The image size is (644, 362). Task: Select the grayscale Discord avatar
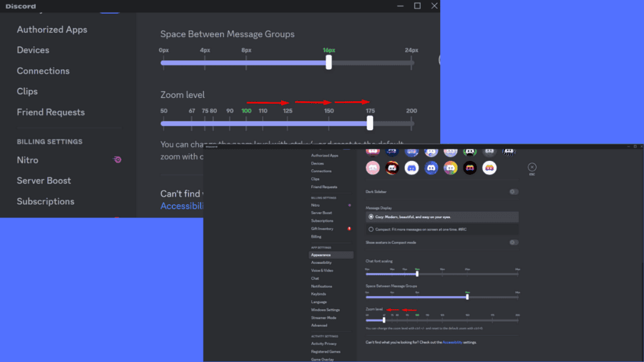pos(489,151)
